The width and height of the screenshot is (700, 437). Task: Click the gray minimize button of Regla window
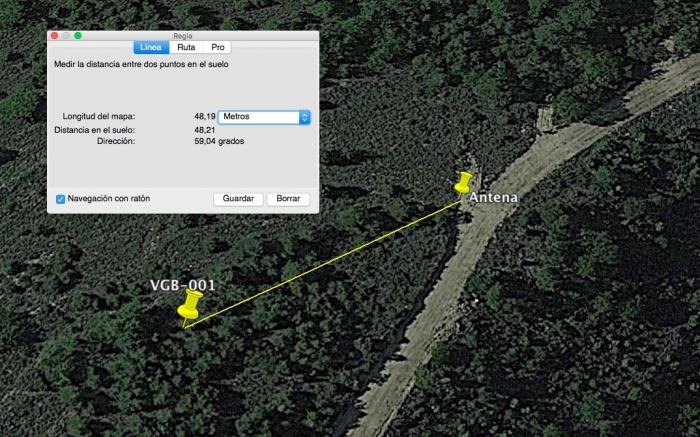point(66,36)
